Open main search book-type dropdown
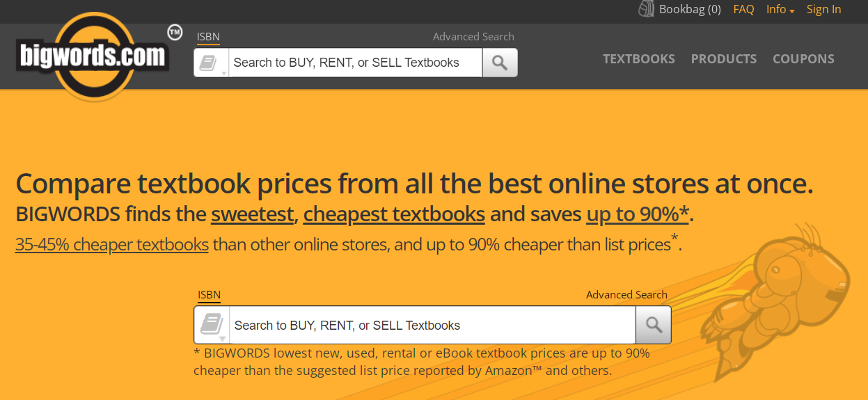 point(212,325)
